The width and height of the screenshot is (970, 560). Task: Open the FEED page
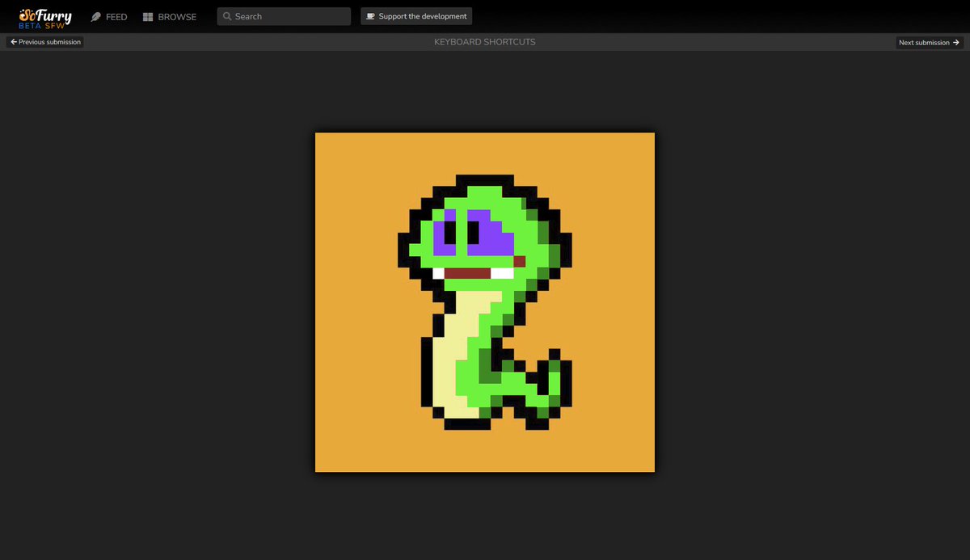(x=109, y=17)
